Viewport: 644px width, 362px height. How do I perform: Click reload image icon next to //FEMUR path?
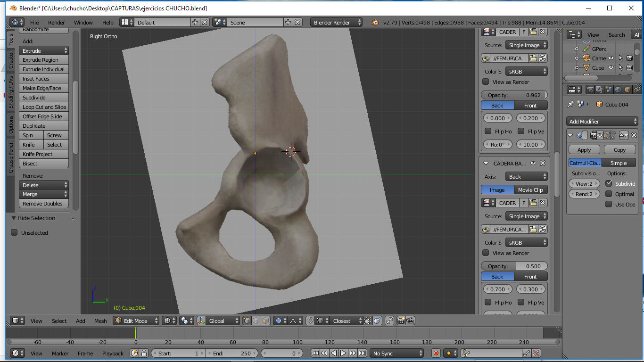pyautogui.click(x=543, y=58)
